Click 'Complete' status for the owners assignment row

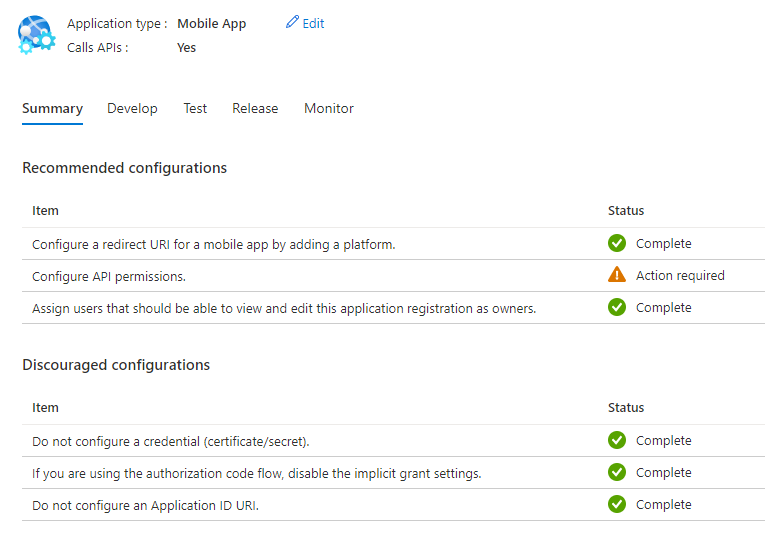pyautogui.click(x=664, y=307)
